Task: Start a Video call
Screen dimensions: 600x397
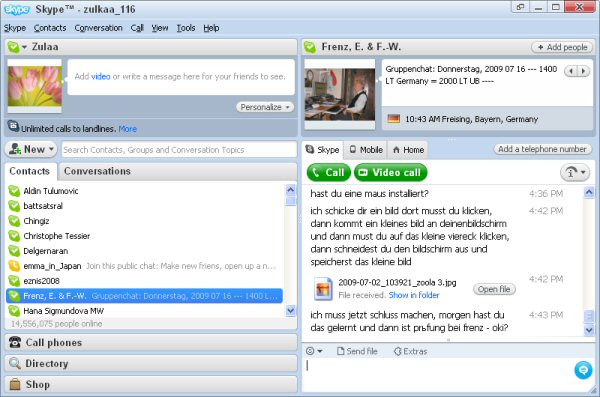Action: pyautogui.click(x=391, y=173)
